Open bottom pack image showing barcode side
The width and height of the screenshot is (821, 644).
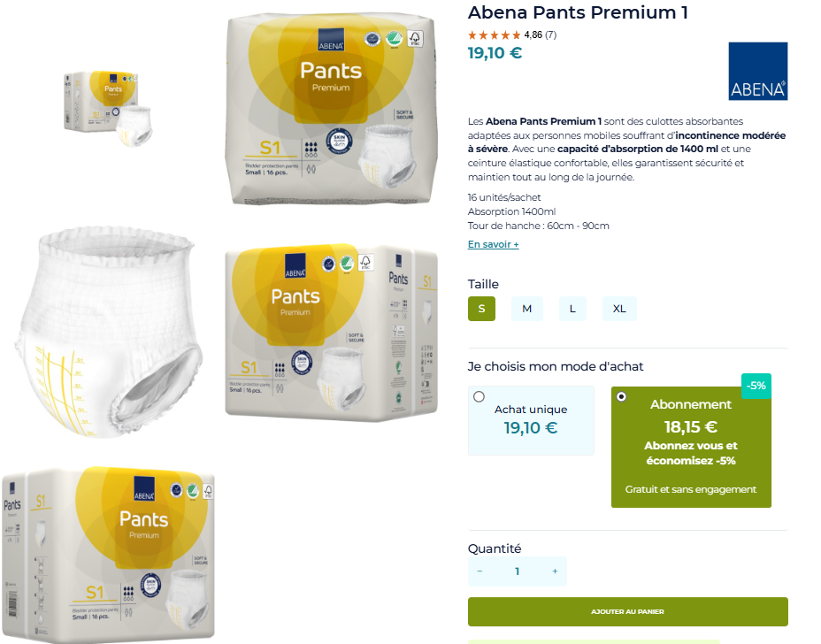(109, 555)
